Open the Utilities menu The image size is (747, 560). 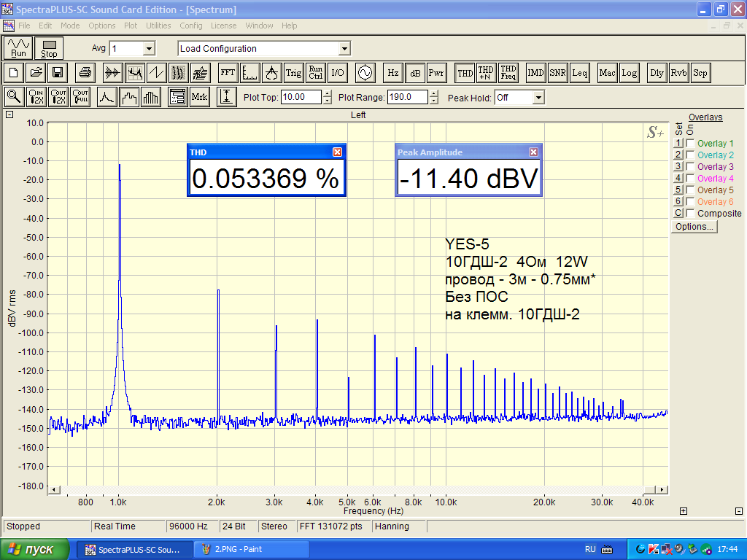tap(158, 26)
